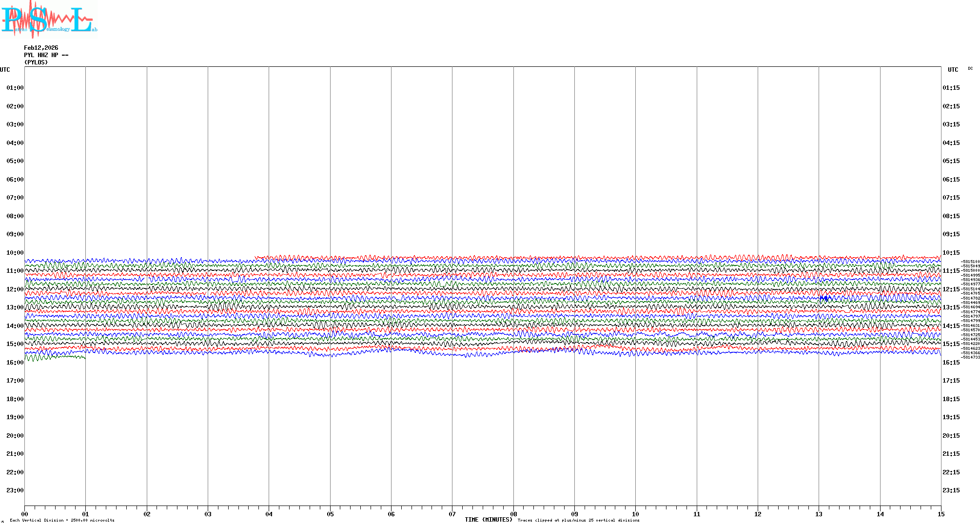Click the (PYLOS) station name text

point(36,62)
